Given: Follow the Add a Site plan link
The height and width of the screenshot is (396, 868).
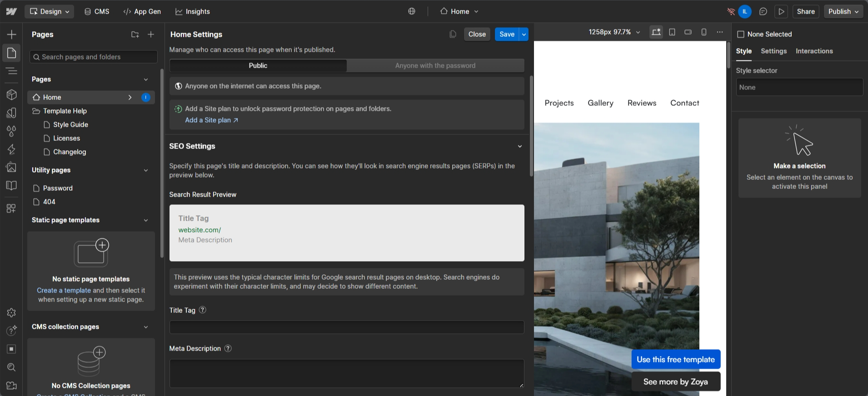Looking at the screenshot, I should tap(211, 120).
